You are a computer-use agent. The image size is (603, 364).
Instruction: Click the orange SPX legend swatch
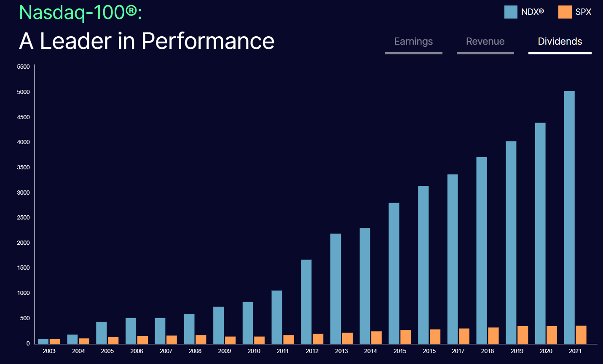[565, 12]
